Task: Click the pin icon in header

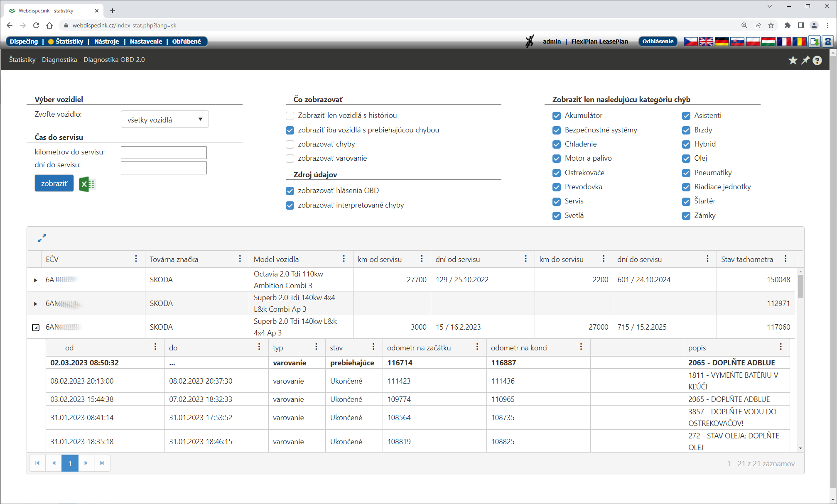Action: point(805,61)
